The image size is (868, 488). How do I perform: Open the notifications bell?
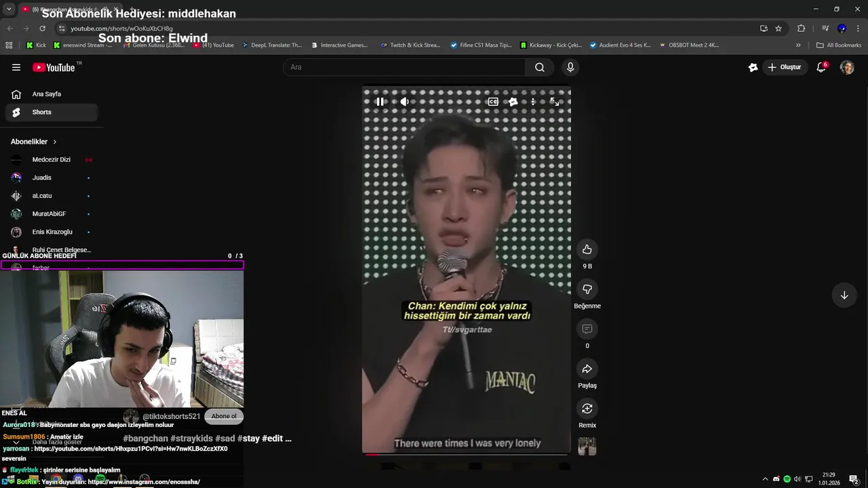[x=821, y=67]
